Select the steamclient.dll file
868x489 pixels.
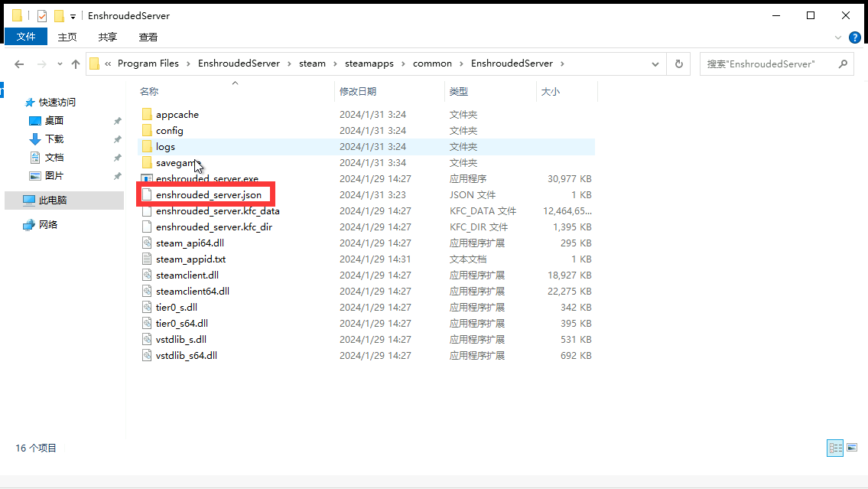click(187, 275)
